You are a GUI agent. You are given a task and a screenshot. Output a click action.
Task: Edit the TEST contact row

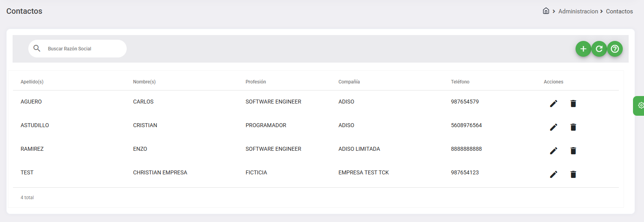point(553,174)
